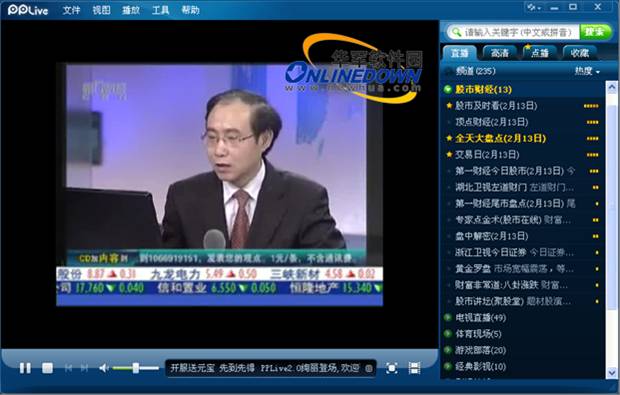This screenshot has width=620, height=395.
Task: Switch to the 高清 tab
Action: 499,53
